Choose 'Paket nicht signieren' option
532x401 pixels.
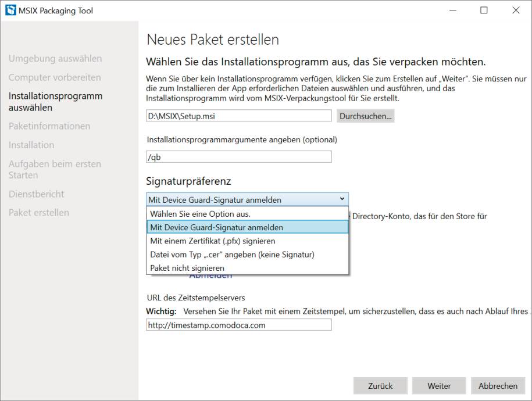pos(247,268)
